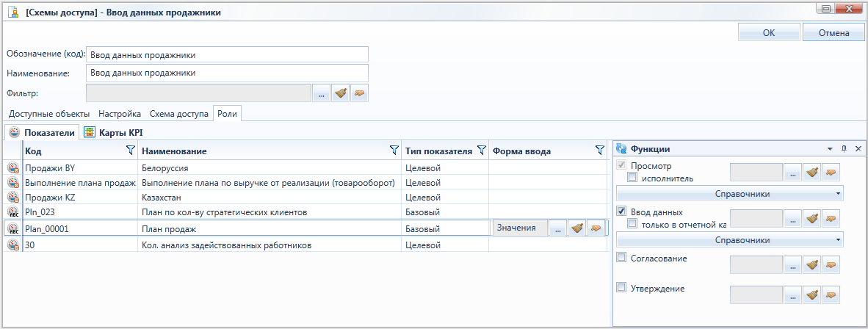This screenshot has width=868, height=329.
Task: Expand Справочники dropdown under Ввод данных
Action: [730, 240]
